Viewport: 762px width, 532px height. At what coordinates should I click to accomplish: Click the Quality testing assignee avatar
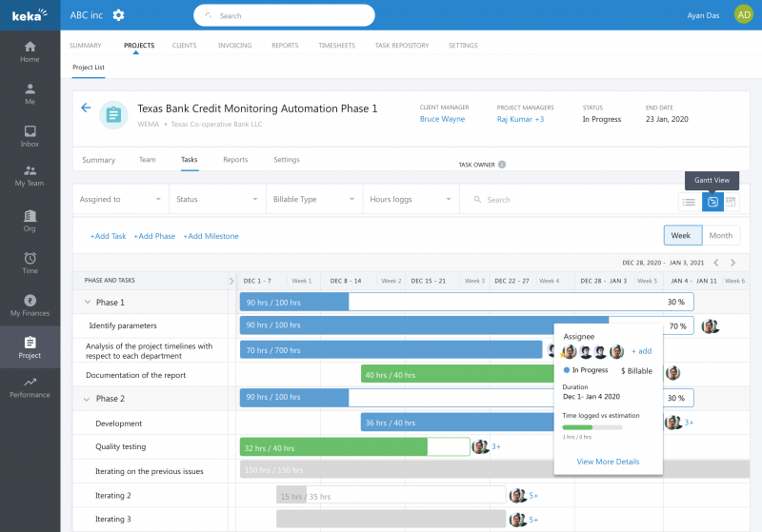click(x=481, y=446)
